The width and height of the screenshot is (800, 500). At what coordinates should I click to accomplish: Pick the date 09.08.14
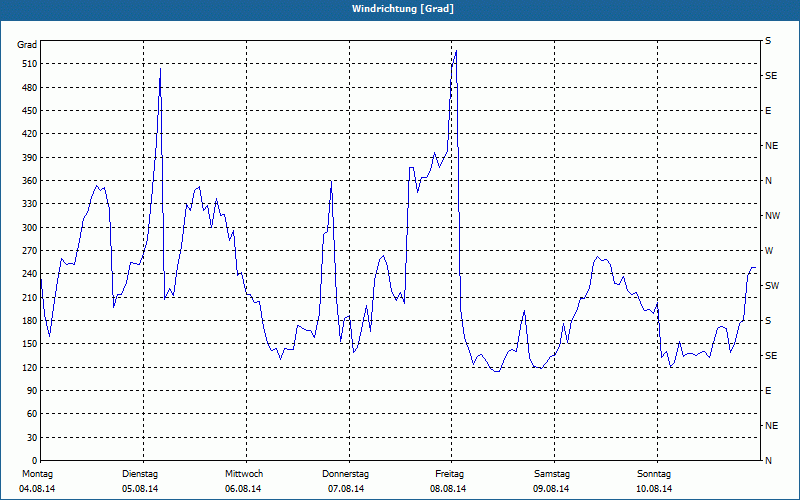click(552, 489)
